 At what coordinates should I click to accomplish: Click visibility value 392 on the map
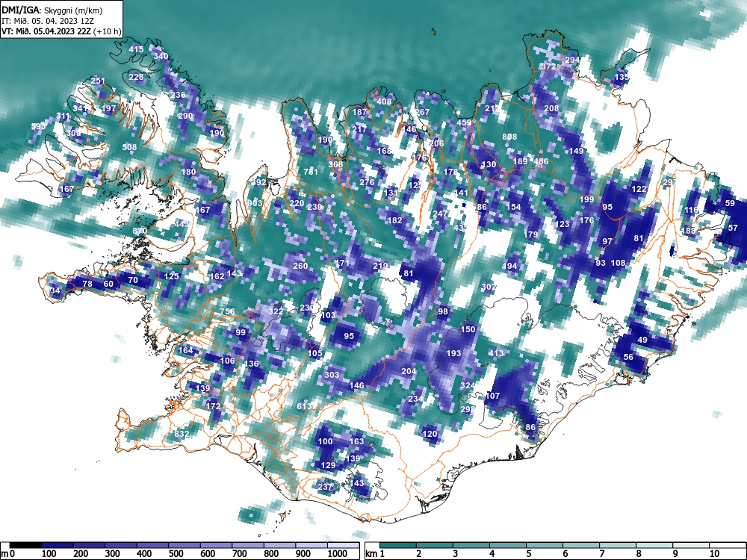click(x=258, y=182)
